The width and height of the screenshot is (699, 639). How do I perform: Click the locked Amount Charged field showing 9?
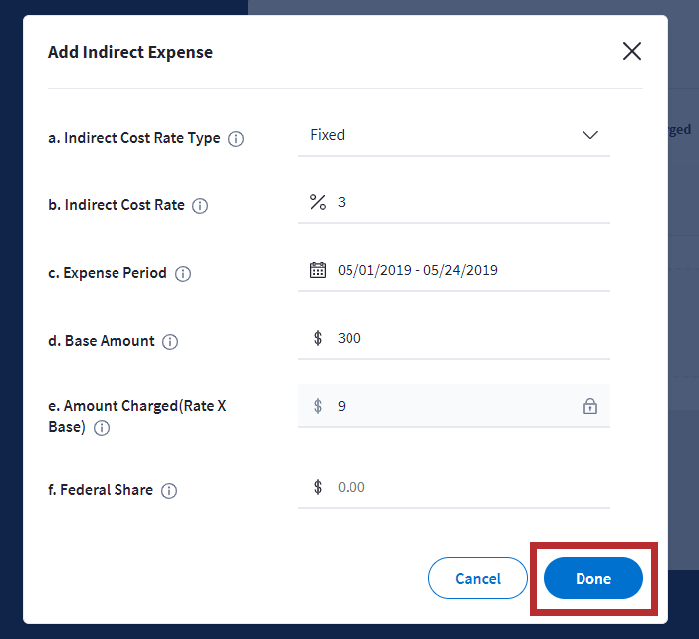[x=450, y=406]
